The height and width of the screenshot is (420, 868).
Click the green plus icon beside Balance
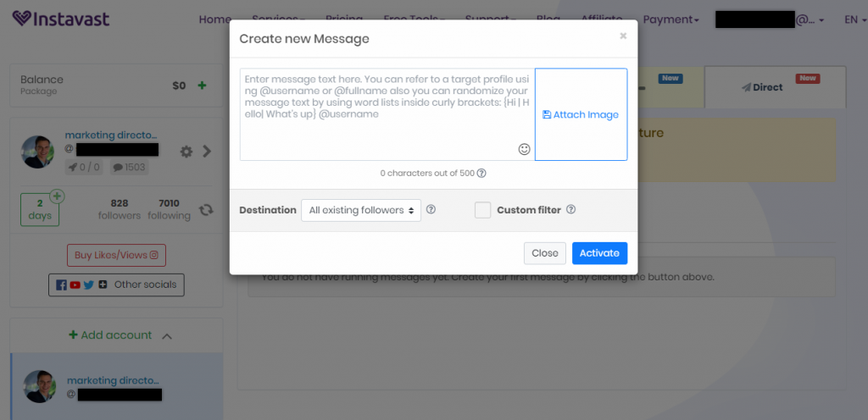[x=202, y=86]
